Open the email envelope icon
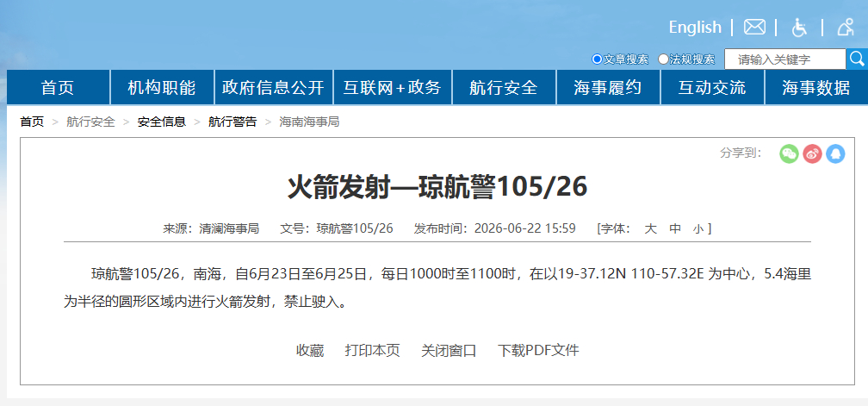Viewport: 868px width, 406px height. (754, 27)
